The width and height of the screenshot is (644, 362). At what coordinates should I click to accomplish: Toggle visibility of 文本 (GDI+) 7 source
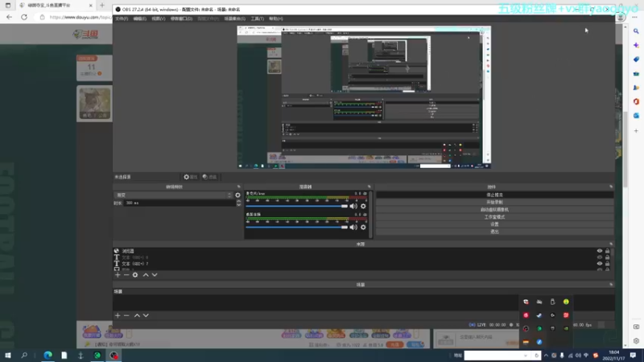[x=600, y=264]
